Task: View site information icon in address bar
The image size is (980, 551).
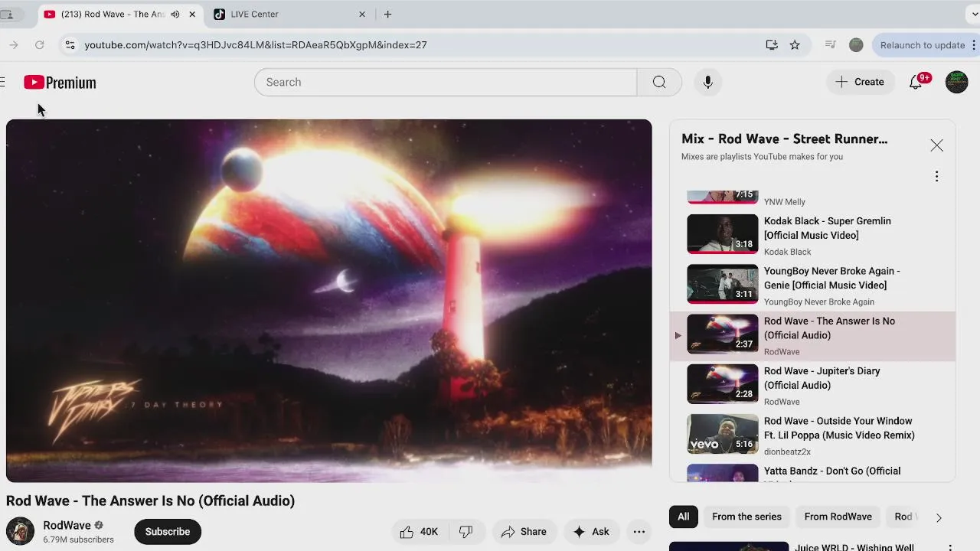Action: (70, 45)
